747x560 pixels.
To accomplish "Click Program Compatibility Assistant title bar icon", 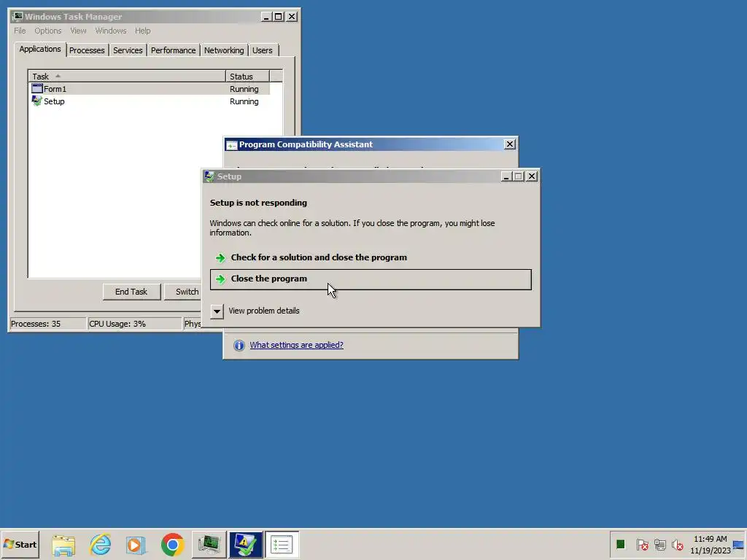I will point(231,145).
